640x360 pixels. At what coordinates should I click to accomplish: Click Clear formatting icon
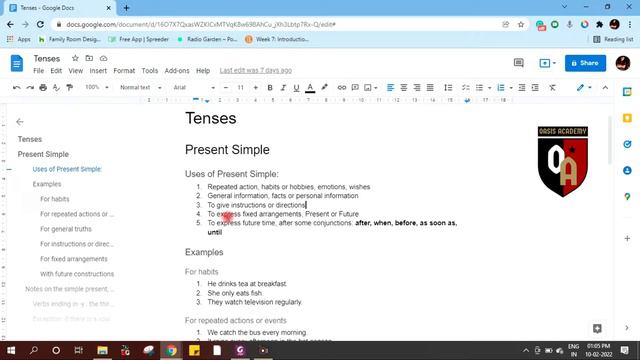tap(552, 87)
